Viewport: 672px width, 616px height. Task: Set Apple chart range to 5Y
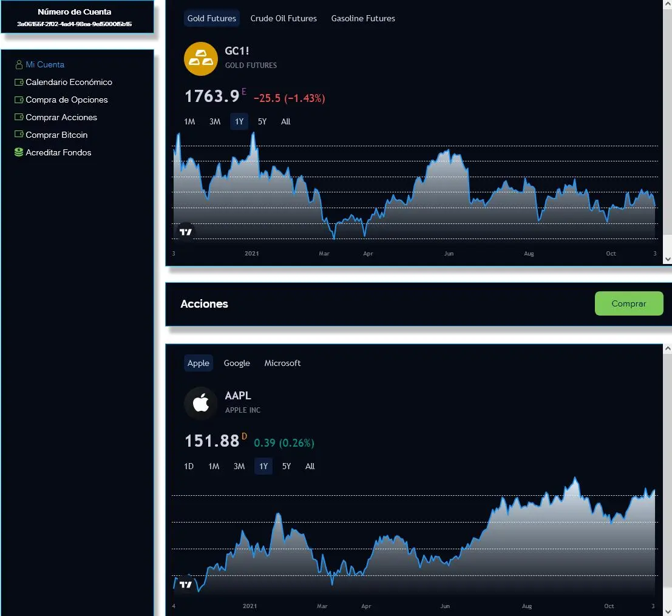point(287,467)
